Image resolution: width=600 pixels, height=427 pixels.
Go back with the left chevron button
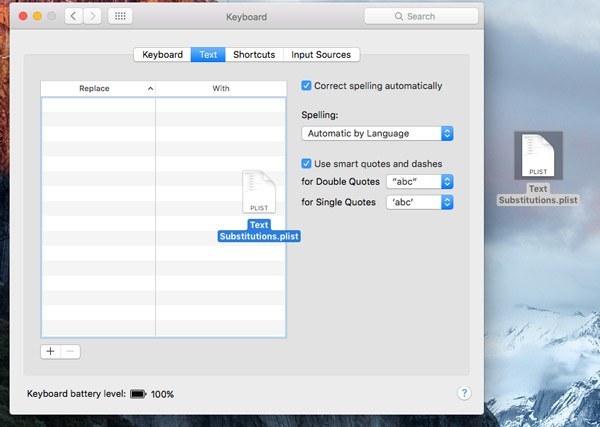[x=73, y=16]
